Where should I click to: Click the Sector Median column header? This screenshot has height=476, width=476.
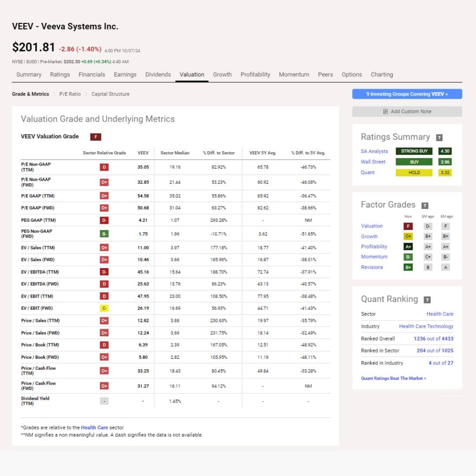coord(175,153)
